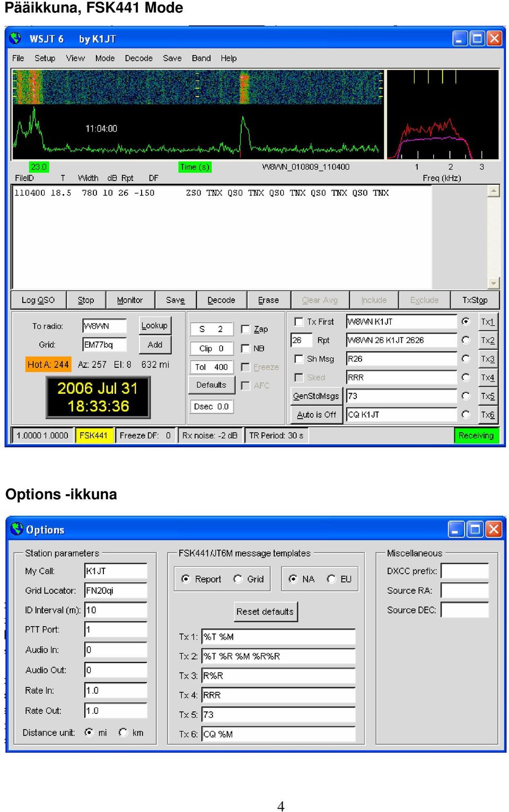Click the Tx2 send button
Viewport: 509px width, 812px height.
pyautogui.click(x=487, y=340)
